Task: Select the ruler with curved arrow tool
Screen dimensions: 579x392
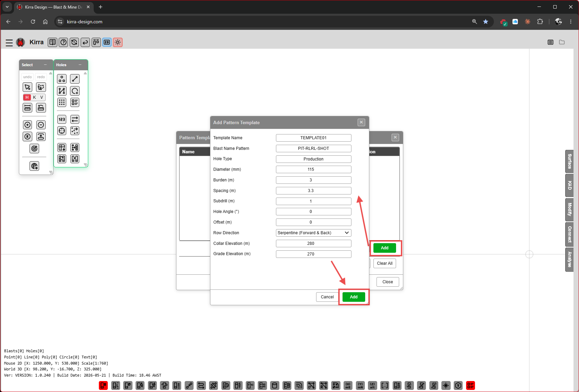Action: (41, 108)
